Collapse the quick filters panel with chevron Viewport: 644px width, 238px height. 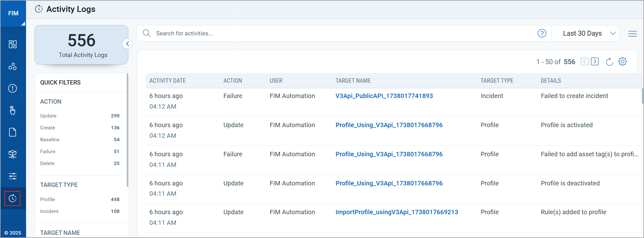(127, 44)
